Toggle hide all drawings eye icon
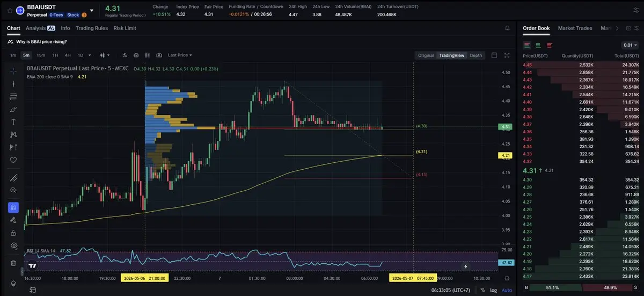 [13, 246]
